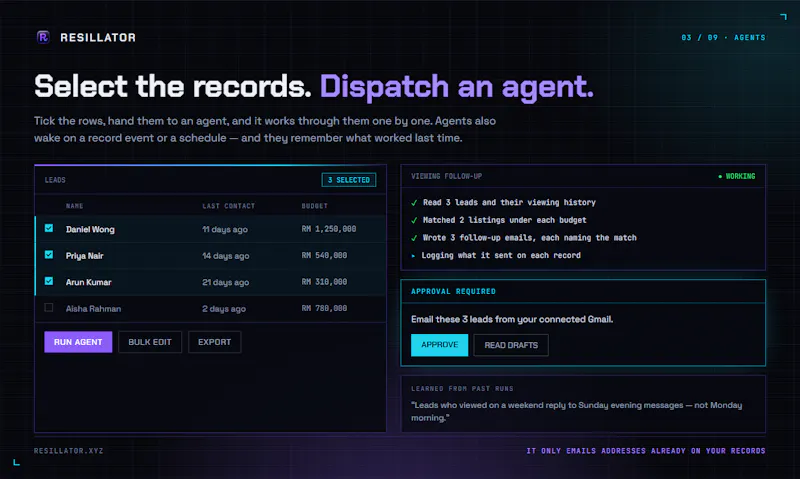Click the 'Read 3 leads and their viewing history' step

pos(509,203)
